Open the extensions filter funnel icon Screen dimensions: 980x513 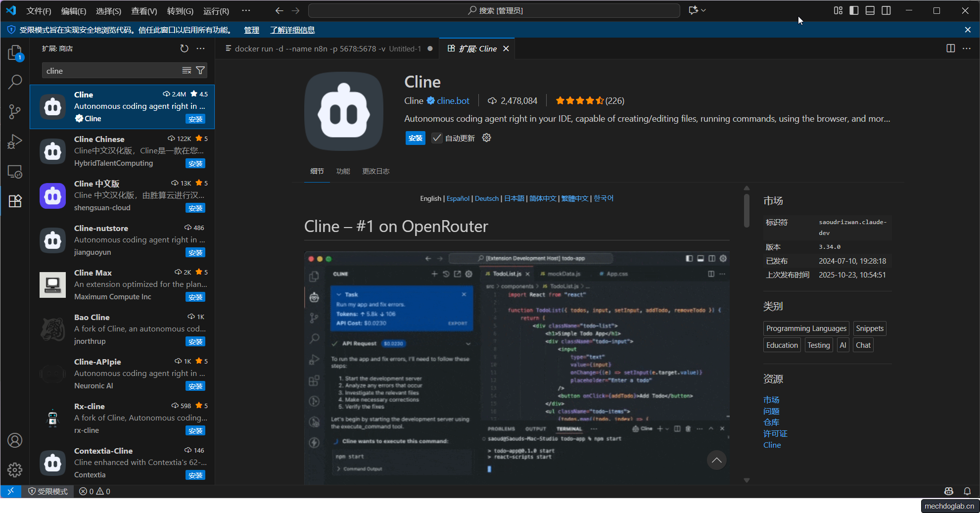[200, 70]
